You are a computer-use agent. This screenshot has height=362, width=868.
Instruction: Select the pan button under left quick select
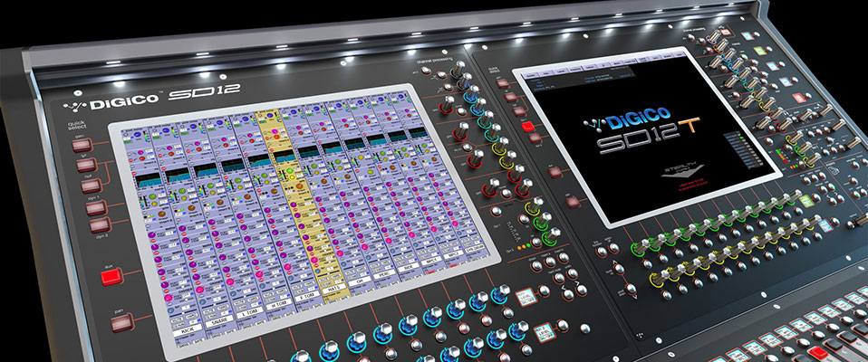pos(121,321)
